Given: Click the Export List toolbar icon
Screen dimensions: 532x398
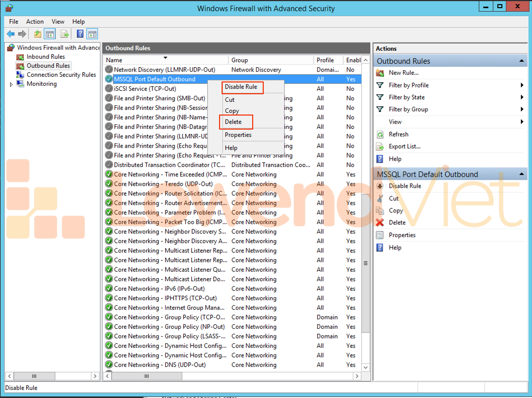Looking at the screenshot, I should pos(65,34).
